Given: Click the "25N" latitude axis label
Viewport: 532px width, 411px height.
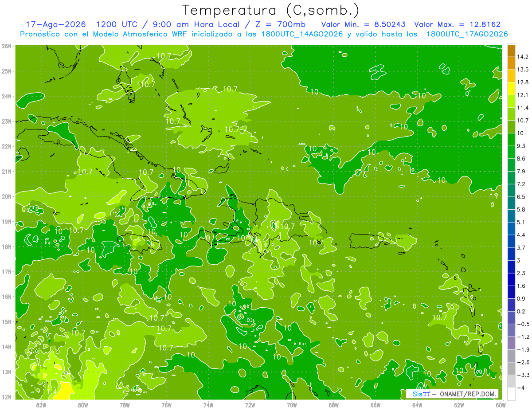Looking at the screenshot, I should coord(7,71).
